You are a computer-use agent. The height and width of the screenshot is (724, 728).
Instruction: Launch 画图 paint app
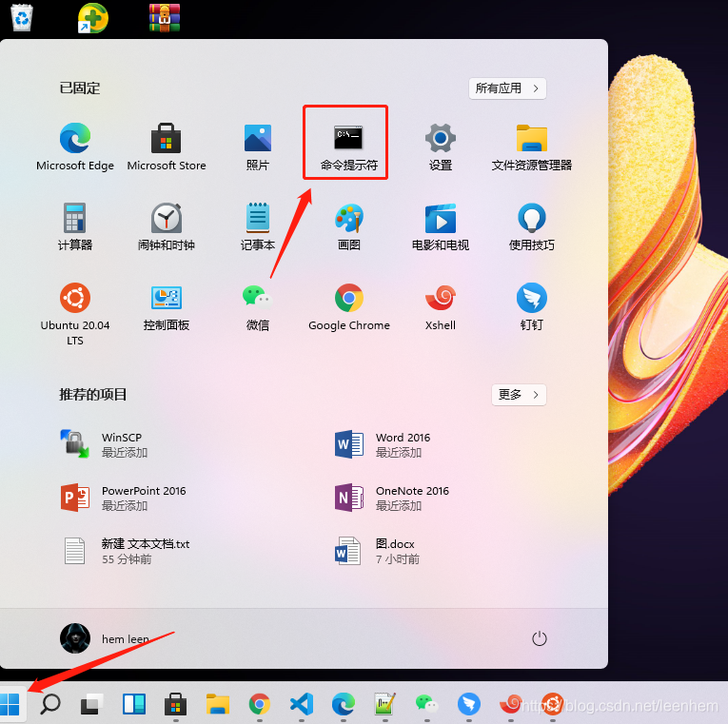[348, 226]
